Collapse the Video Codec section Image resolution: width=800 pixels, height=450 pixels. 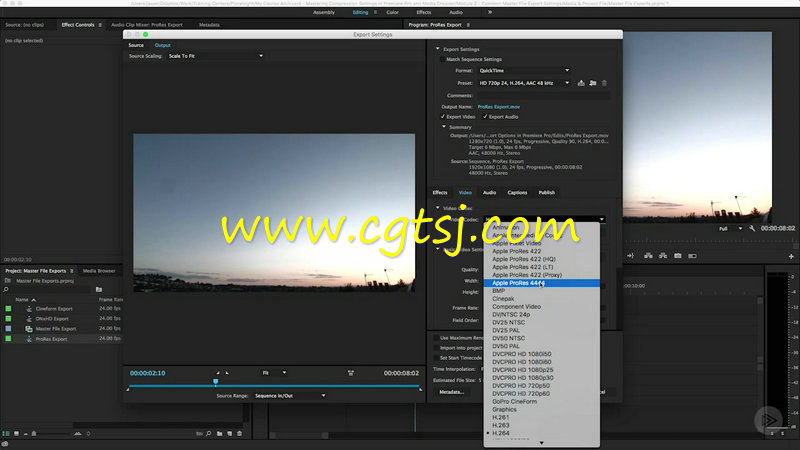[437, 208]
